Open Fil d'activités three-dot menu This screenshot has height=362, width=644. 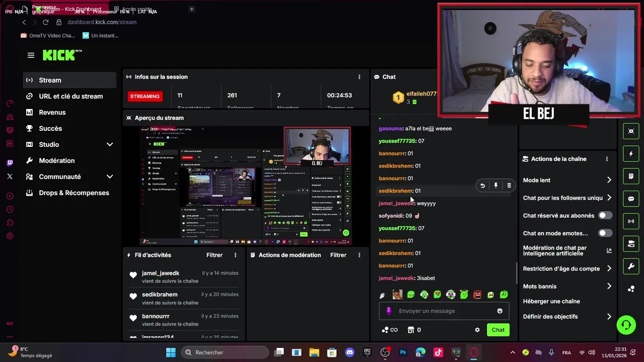pyautogui.click(x=235, y=255)
